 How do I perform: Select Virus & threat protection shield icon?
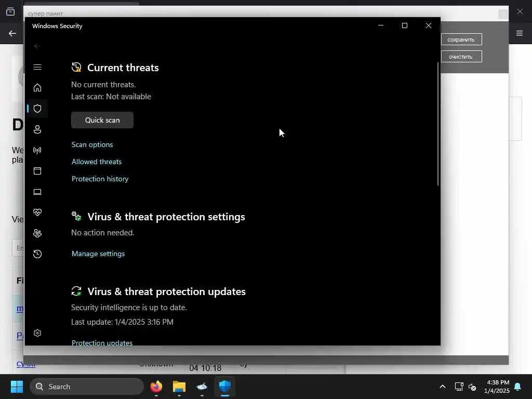[x=37, y=109]
